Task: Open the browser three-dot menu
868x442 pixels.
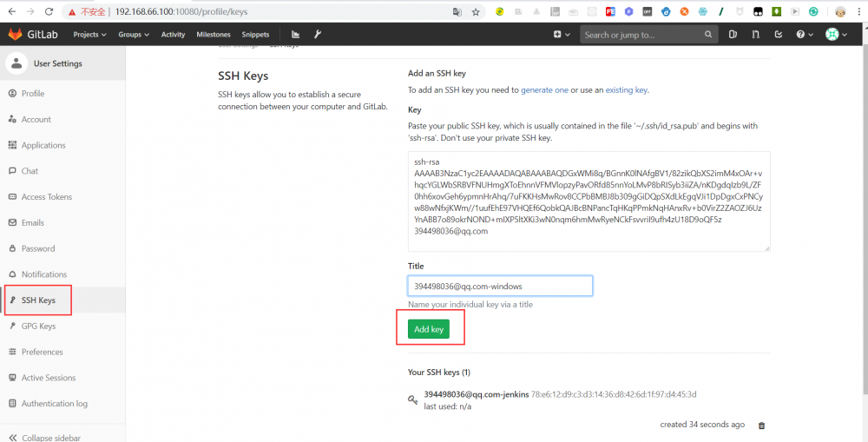Action: click(x=858, y=11)
